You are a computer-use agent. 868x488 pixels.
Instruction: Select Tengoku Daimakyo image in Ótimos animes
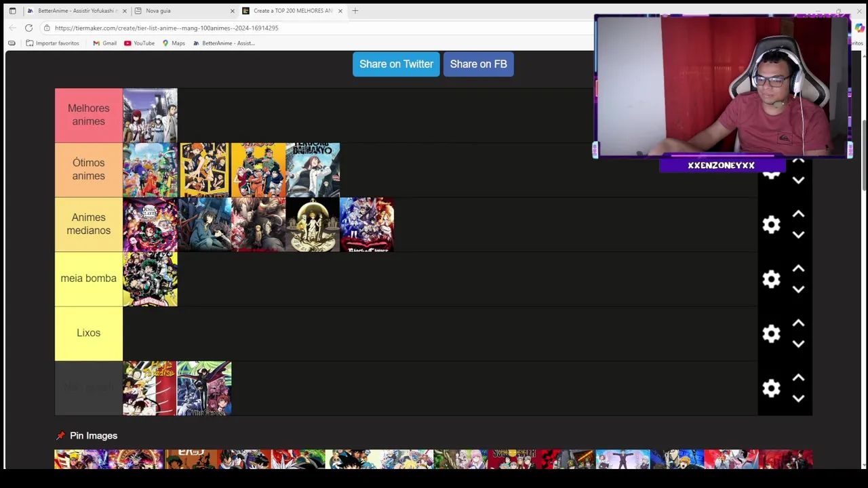[x=313, y=170]
